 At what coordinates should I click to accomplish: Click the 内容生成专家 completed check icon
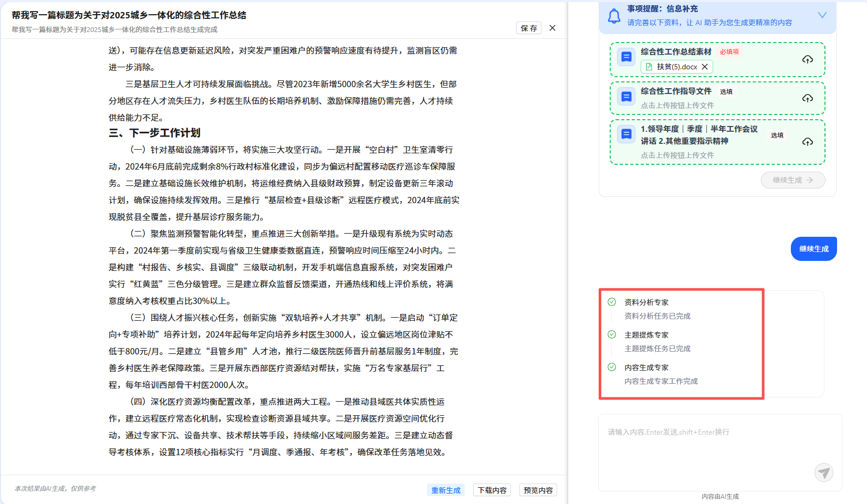point(612,367)
